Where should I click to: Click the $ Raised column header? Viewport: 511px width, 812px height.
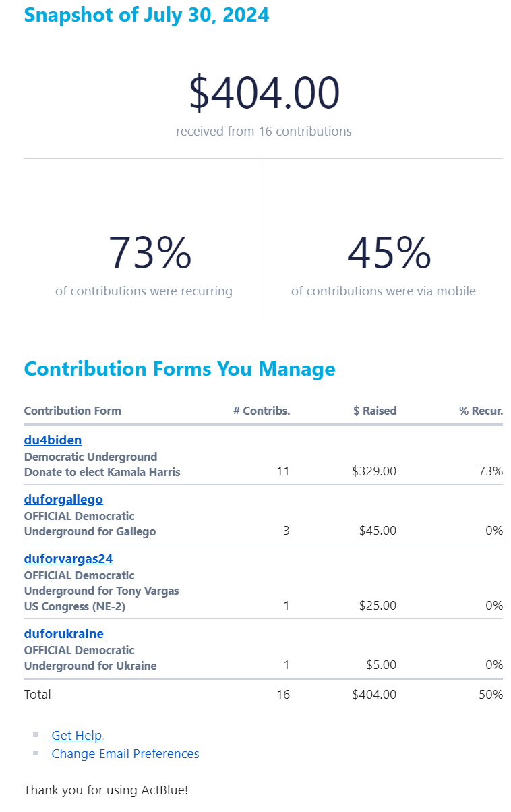(375, 411)
